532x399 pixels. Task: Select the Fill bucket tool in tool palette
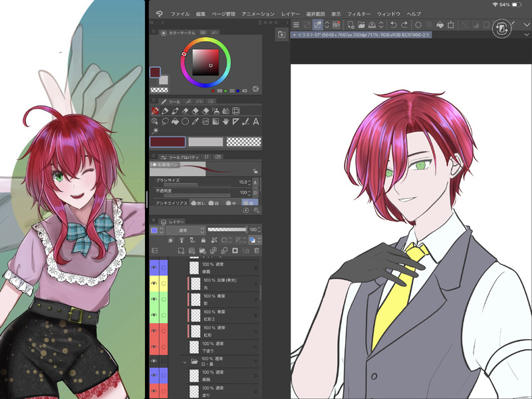pyautogui.click(x=175, y=122)
